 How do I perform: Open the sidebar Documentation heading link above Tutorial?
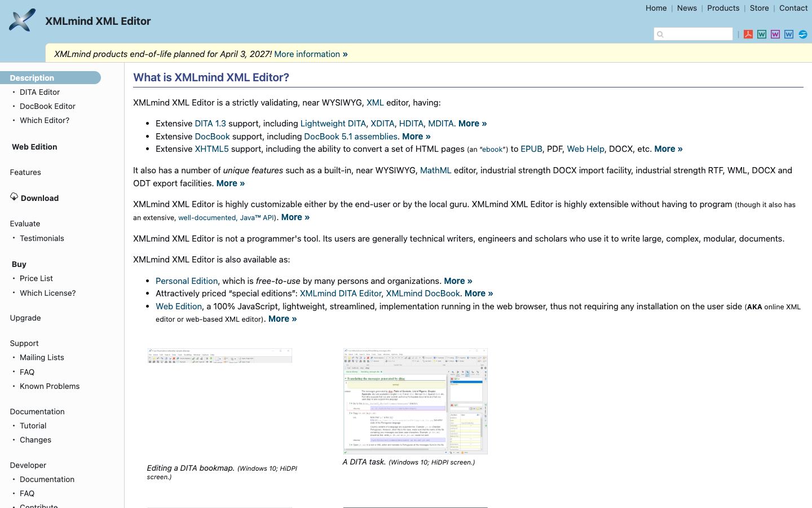pyautogui.click(x=37, y=411)
